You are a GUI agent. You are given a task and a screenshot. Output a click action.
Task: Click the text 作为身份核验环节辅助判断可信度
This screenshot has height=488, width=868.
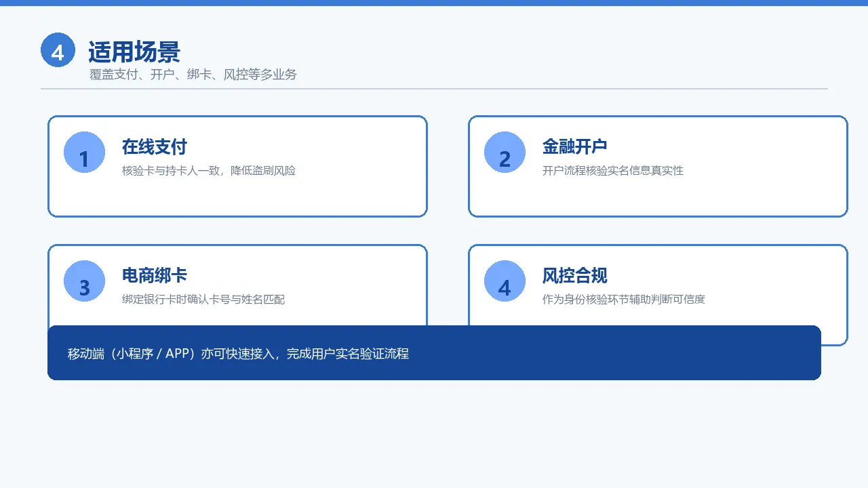[x=624, y=300]
